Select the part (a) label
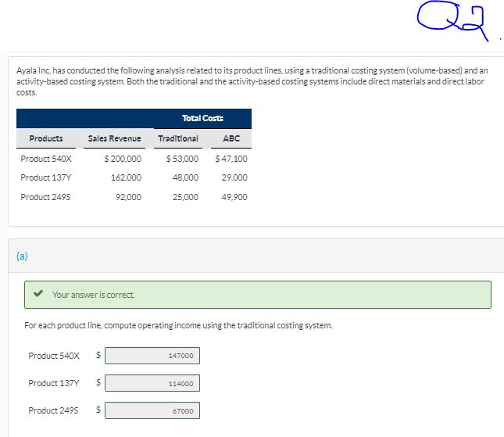 point(22,256)
